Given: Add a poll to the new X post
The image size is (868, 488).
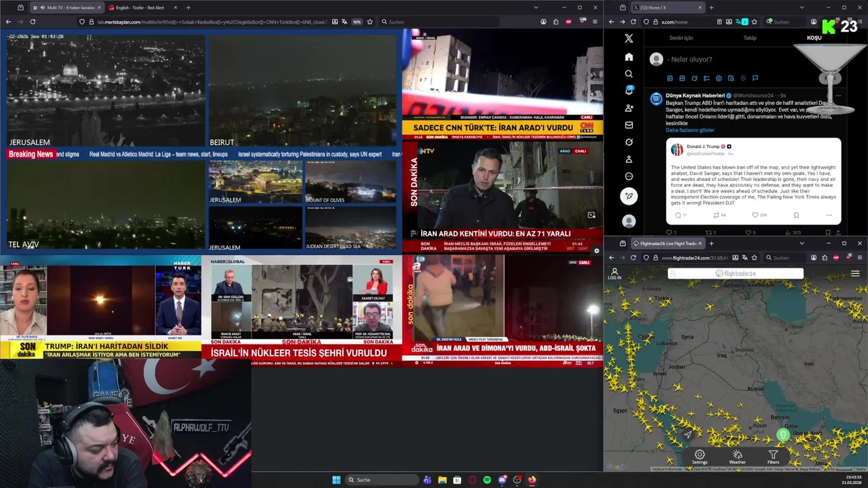Looking at the screenshot, I should click(707, 79).
